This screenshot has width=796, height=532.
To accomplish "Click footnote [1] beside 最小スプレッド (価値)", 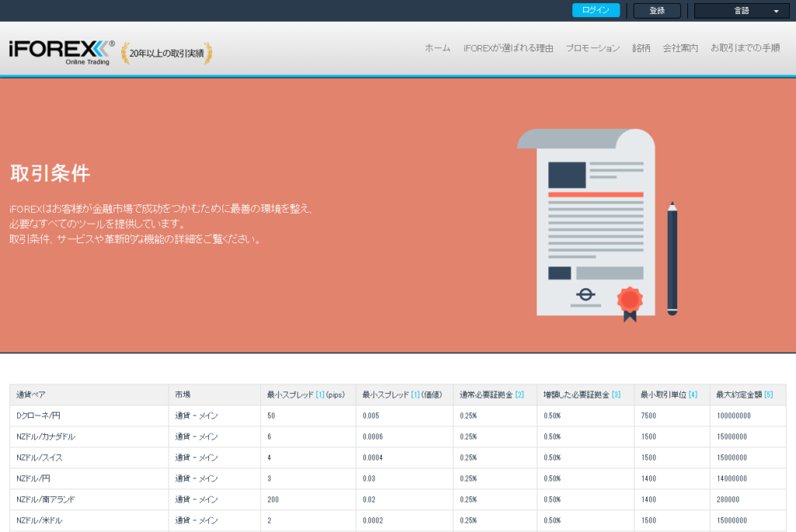I will click(x=415, y=395).
